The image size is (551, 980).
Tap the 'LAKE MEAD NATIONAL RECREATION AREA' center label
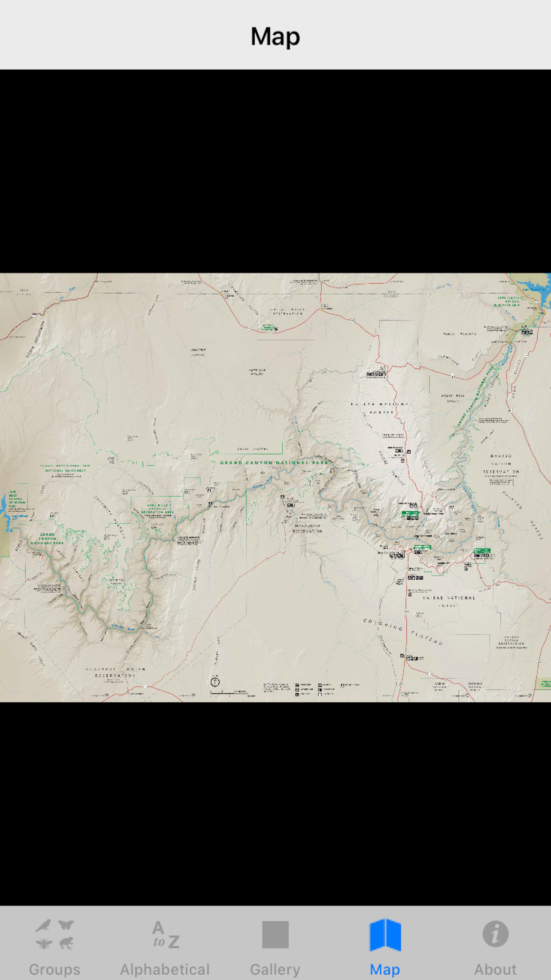pyautogui.click(x=158, y=509)
